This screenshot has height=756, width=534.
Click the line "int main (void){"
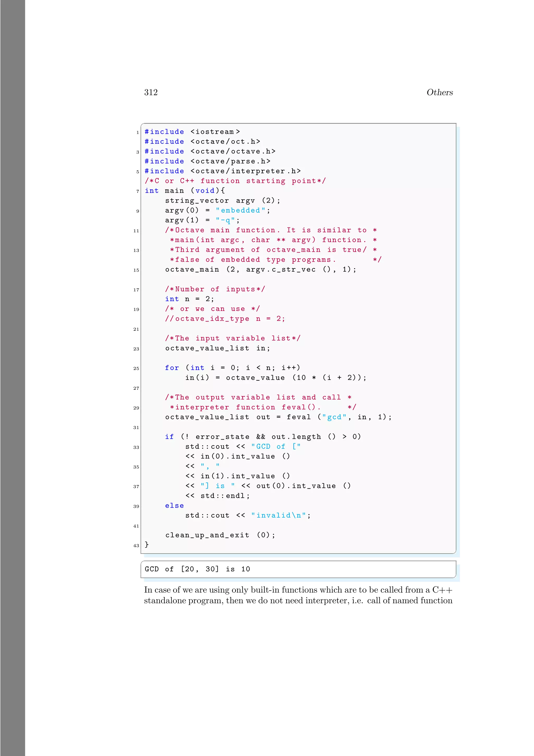(x=185, y=191)
